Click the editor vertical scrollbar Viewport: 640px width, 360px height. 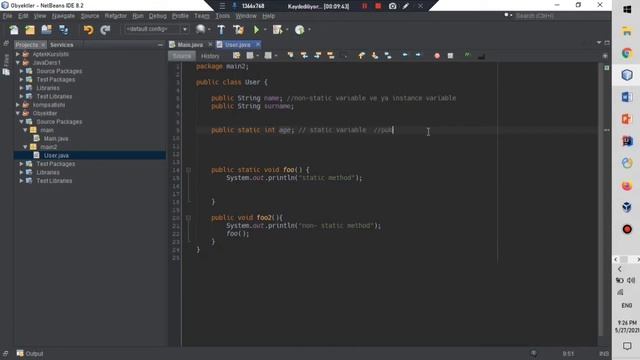pyautogui.click(x=600, y=200)
